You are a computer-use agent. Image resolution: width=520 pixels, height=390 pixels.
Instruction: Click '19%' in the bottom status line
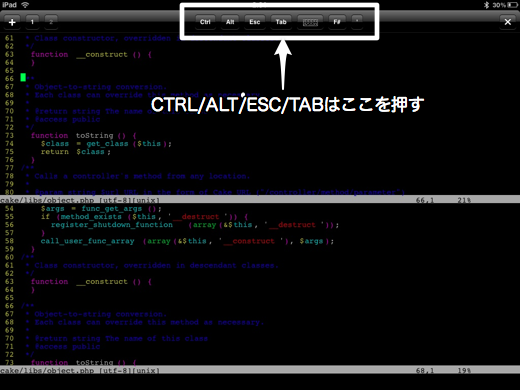click(x=464, y=370)
